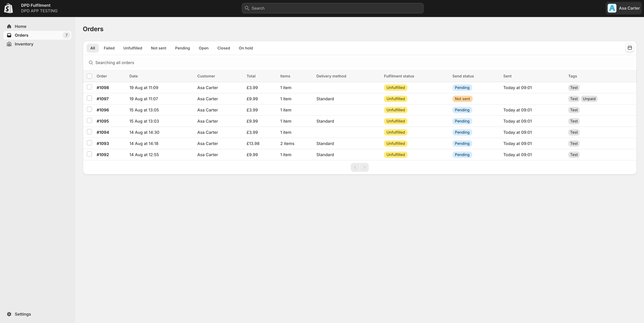Select the checkbox for order #1097

[89, 98]
